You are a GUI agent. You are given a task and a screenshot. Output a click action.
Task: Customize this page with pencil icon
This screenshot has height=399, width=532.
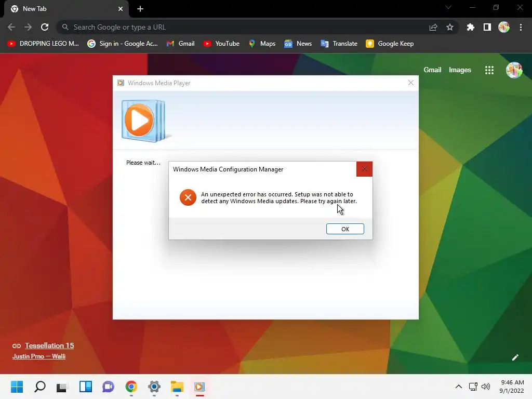(x=515, y=357)
